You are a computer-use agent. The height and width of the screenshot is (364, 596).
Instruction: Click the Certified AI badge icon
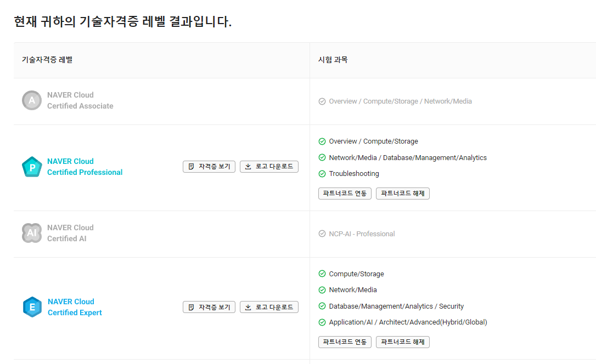coord(32,233)
